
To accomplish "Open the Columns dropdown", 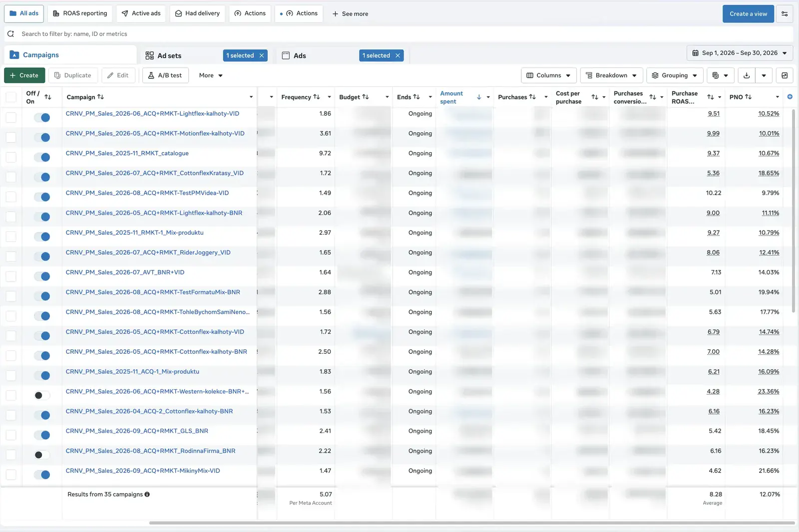I will click(x=549, y=75).
